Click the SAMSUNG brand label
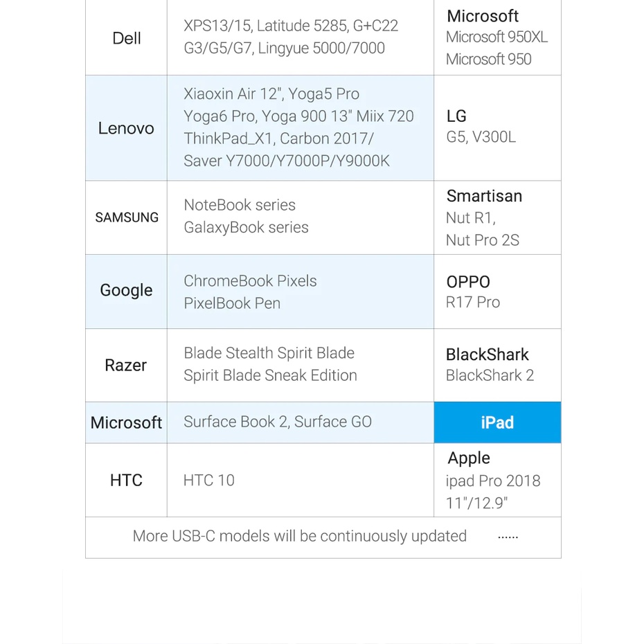 pyautogui.click(x=127, y=217)
